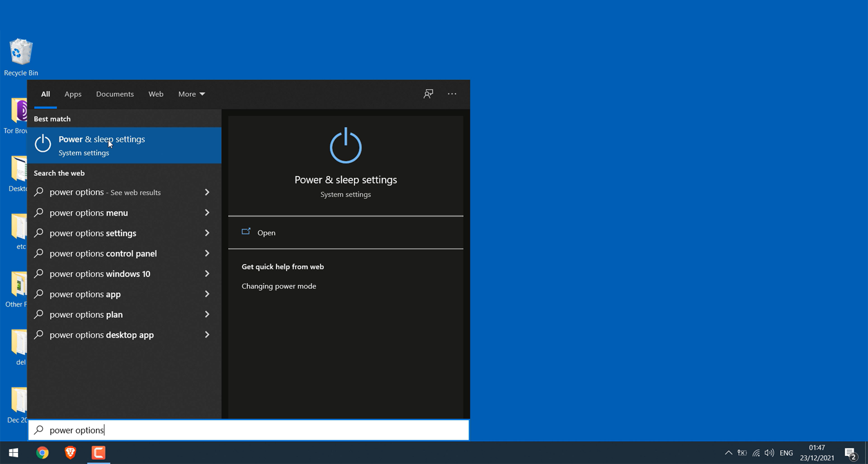The width and height of the screenshot is (868, 464).
Task: Open the three-dot options menu
Action: click(x=452, y=94)
